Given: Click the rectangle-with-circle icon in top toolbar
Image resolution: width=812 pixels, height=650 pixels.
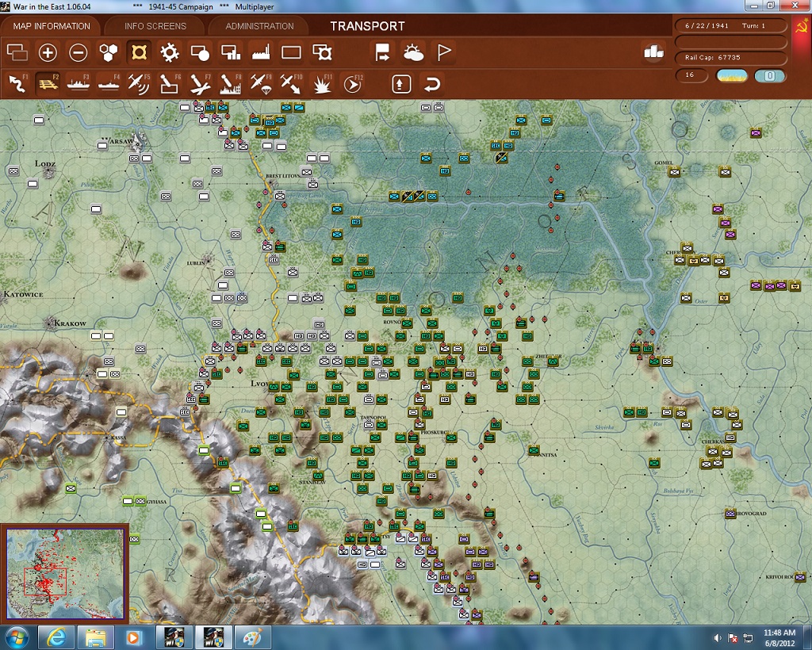Looking at the screenshot, I should coord(200,52).
